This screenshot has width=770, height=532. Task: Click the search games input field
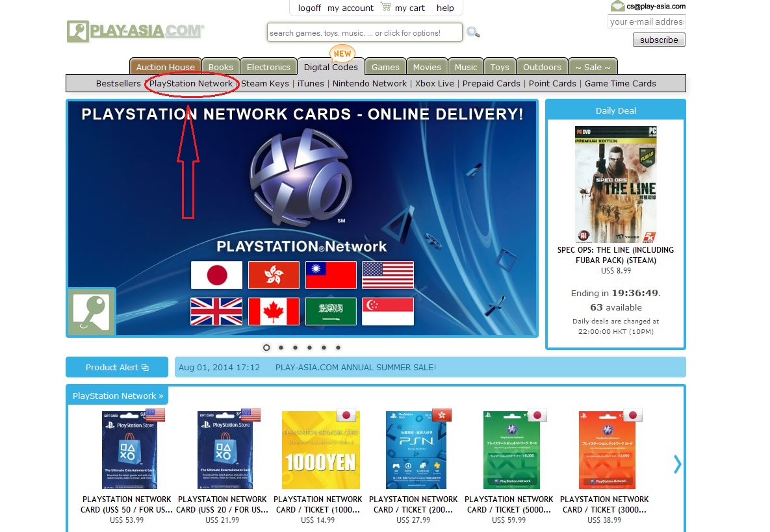[x=364, y=32]
